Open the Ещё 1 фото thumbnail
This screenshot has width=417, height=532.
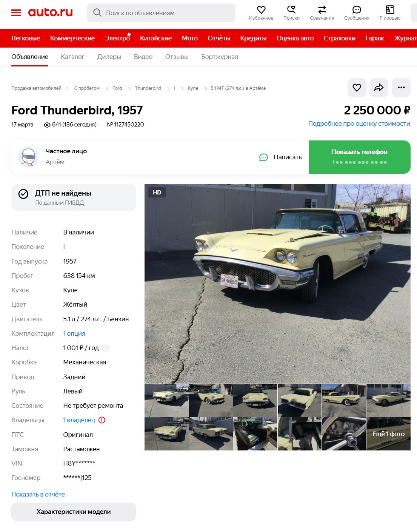(388, 434)
